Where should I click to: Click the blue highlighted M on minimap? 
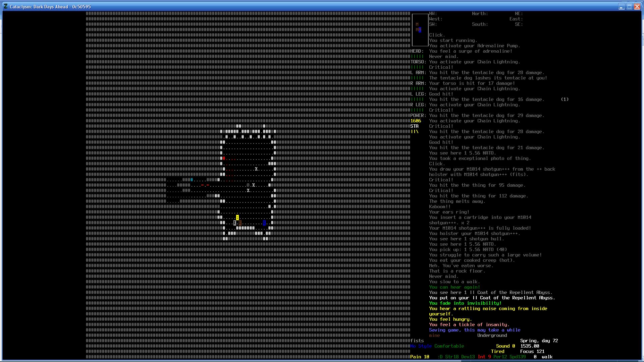[420, 30]
